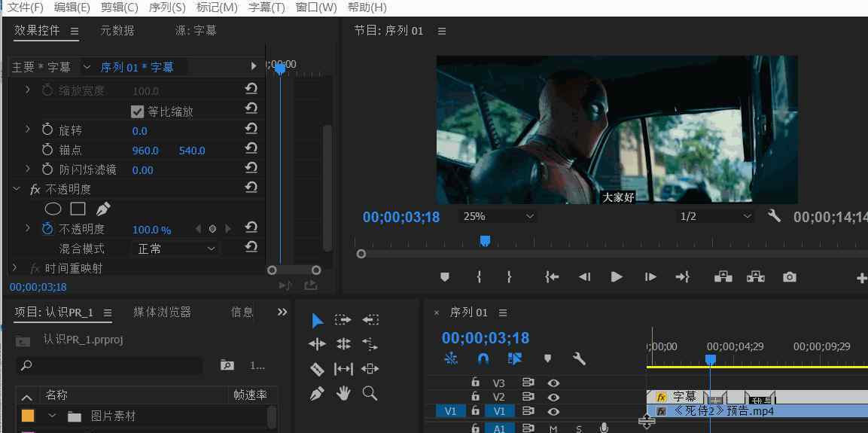
Task: Toggle V2 track lock
Action: click(x=475, y=396)
